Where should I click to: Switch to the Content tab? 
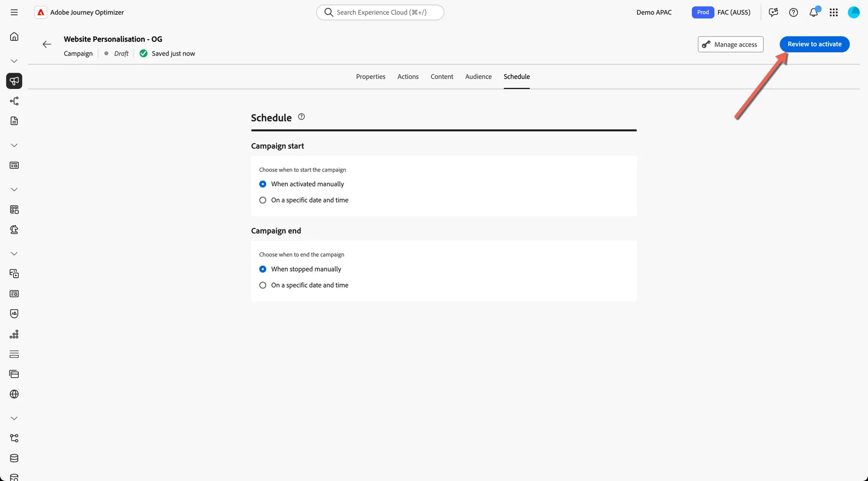tap(442, 77)
